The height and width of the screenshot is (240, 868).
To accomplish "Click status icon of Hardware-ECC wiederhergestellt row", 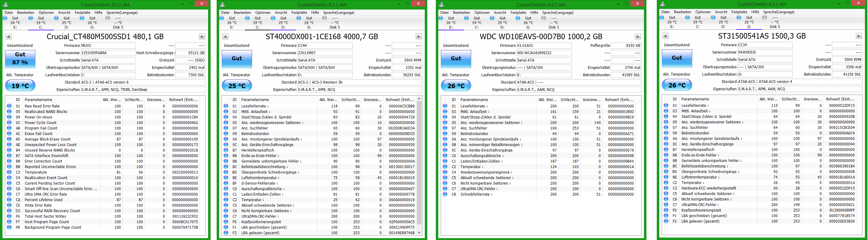I will click(x=666, y=188).
